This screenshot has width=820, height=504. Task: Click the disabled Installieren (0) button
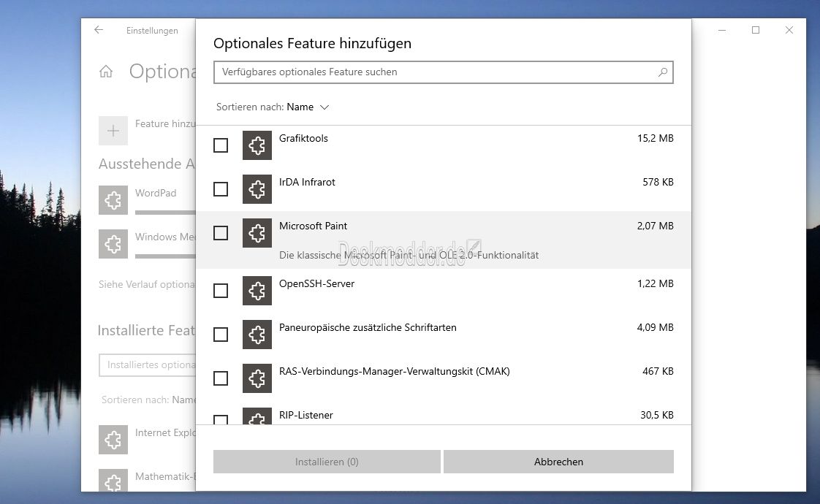coord(327,462)
